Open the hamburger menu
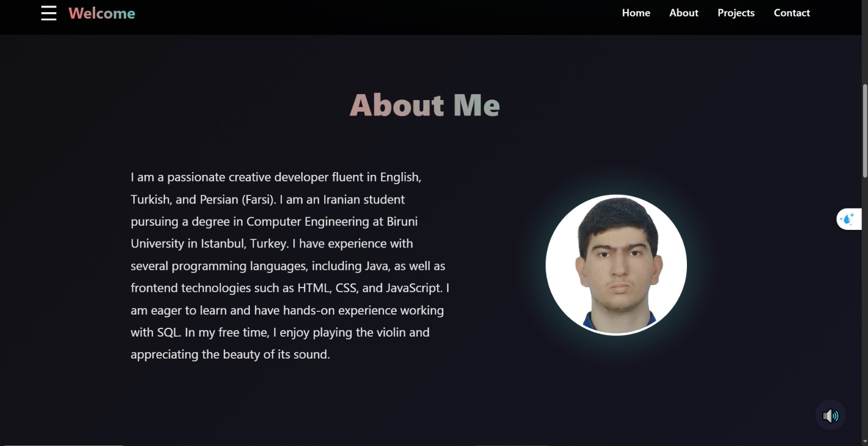This screenshot has width=868, height=446. click(48, 13)
